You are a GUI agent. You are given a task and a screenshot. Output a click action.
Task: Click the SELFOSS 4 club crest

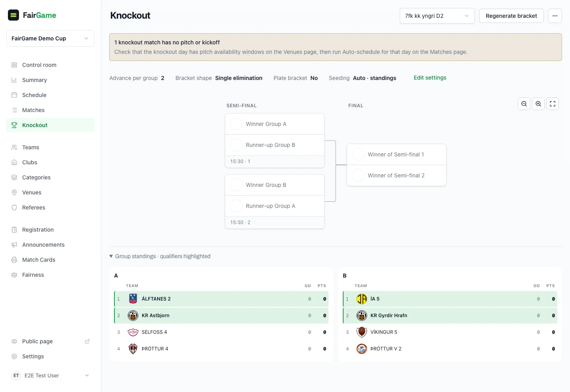pos(133,332)
